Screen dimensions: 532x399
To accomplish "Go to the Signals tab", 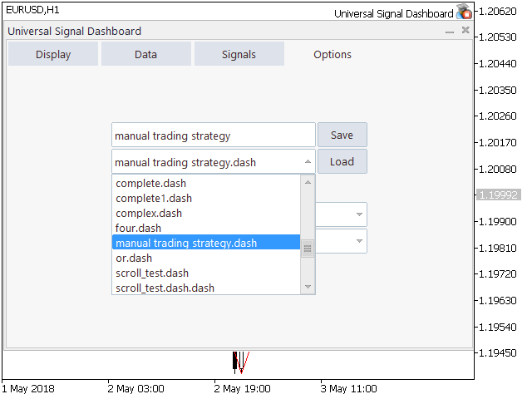I will pos(239,55).
